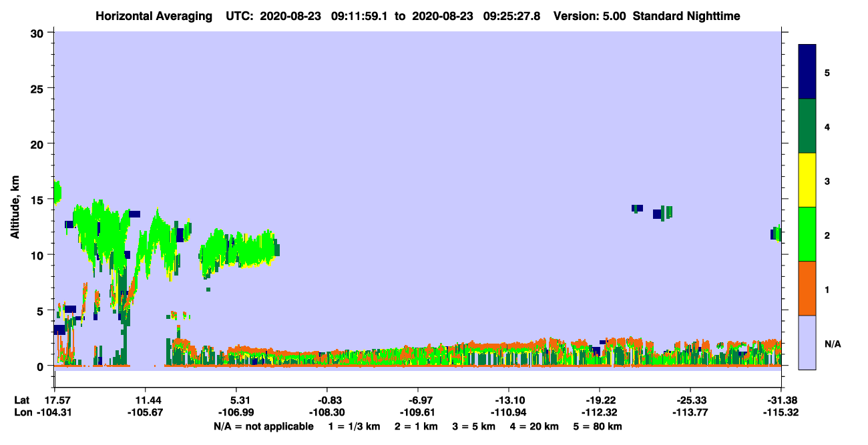Click the '3 = 5 km' legend text
The height and width of the screenshot is (445, 868).
coord(473,426)
